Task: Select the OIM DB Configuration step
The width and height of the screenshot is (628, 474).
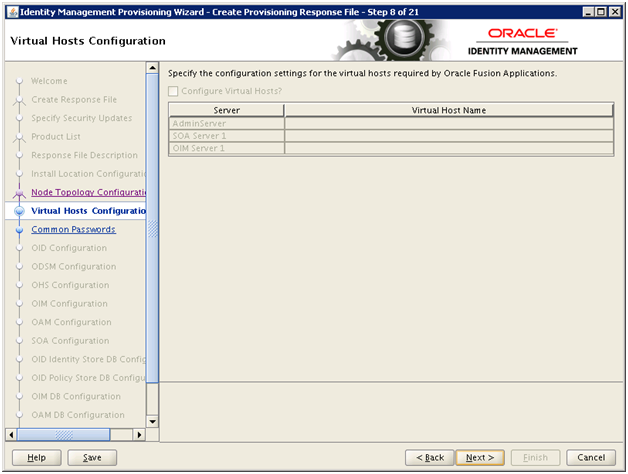Action: click(76, 396)
